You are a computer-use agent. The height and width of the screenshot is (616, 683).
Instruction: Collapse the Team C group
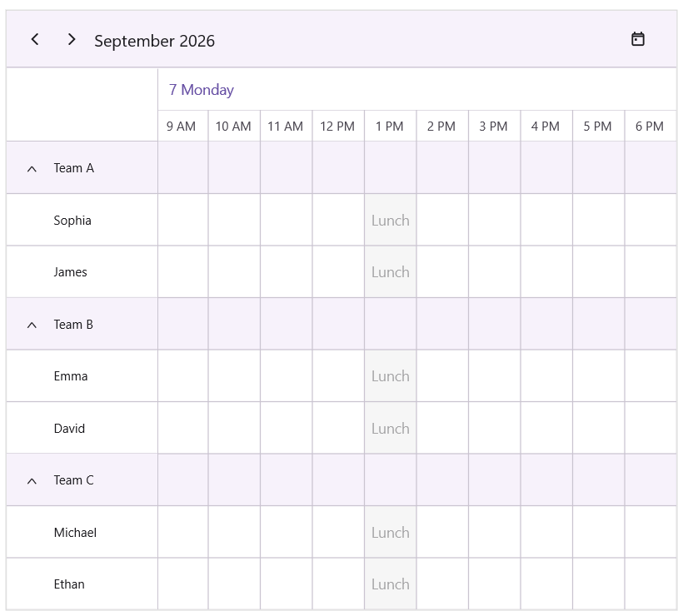(32, 480)
